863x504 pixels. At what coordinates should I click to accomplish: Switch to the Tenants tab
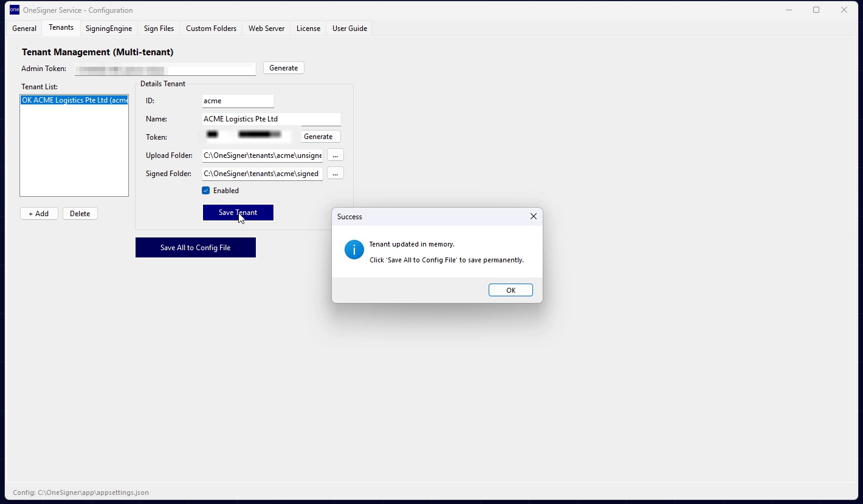click(61, 28)
